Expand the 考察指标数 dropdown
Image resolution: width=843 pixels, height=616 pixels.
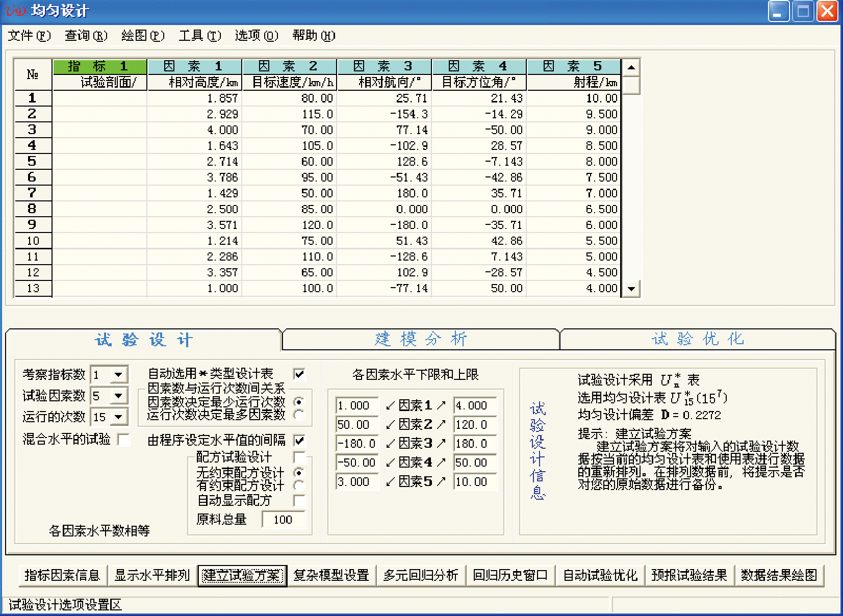pyautogui.click(x=118, y=375)
